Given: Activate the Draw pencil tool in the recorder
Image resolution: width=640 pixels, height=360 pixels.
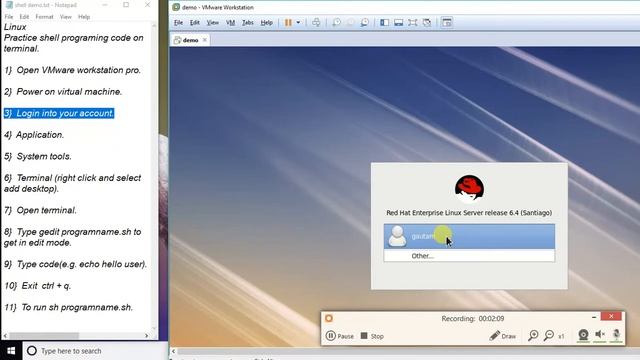Looking at the screenshot, I should pyautogui.click(x=502, y=336).
